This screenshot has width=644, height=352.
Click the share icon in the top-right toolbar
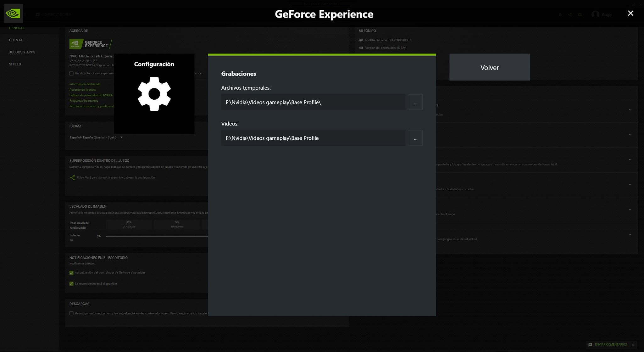pyautogui.click(x=570, y=14)
